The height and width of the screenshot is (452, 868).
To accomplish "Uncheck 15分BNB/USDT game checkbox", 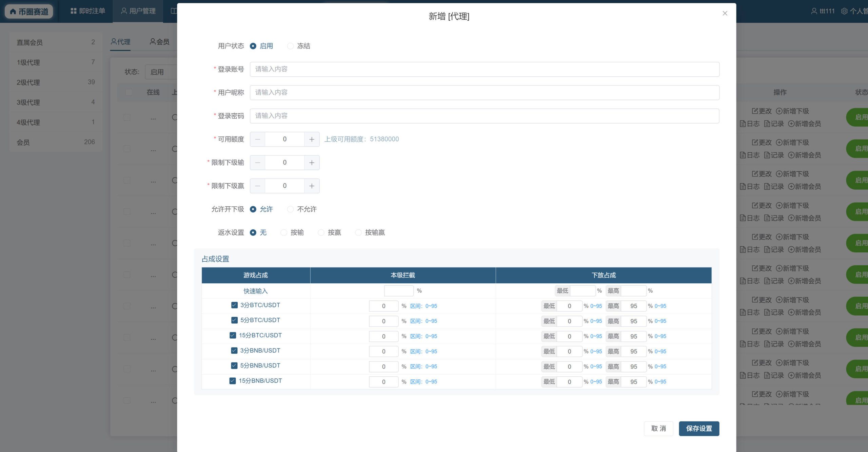I will point(233,381).
